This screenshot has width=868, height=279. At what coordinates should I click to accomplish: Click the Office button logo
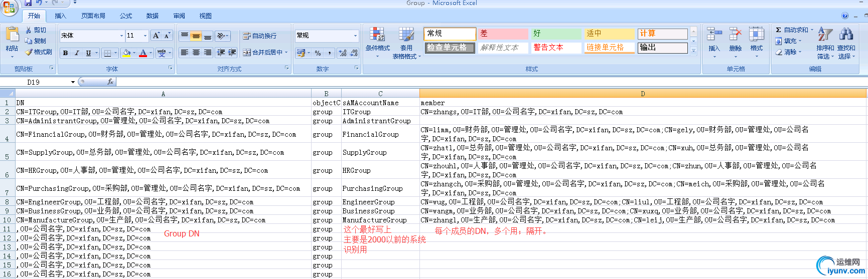(9, 7)
